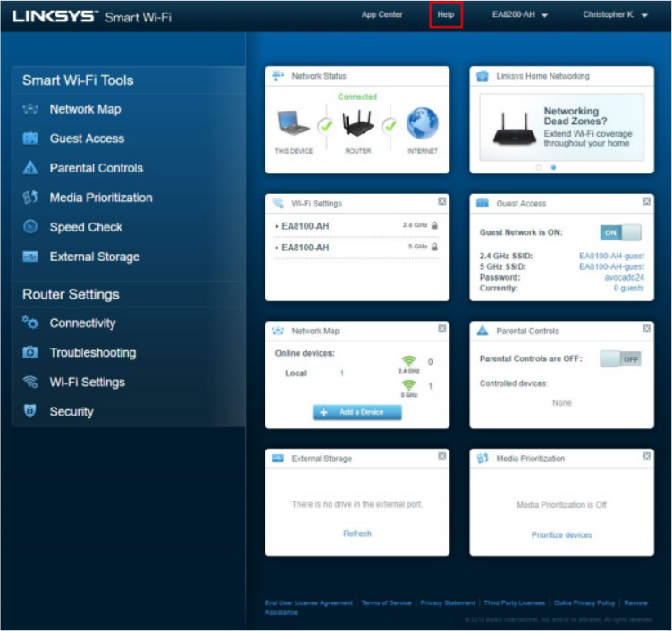Click the Linksys Smart Wi-Fi logo
This screenshot has height=631, width=672.
92,16
